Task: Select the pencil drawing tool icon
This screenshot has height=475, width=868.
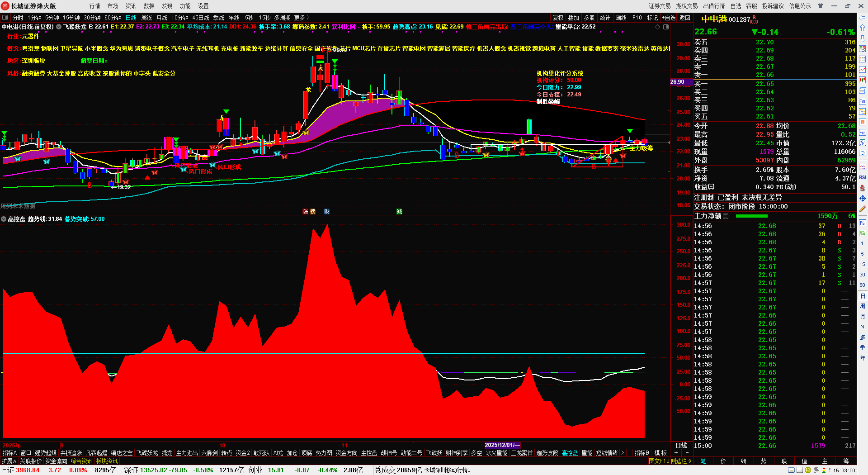Action: click(863, 209)
